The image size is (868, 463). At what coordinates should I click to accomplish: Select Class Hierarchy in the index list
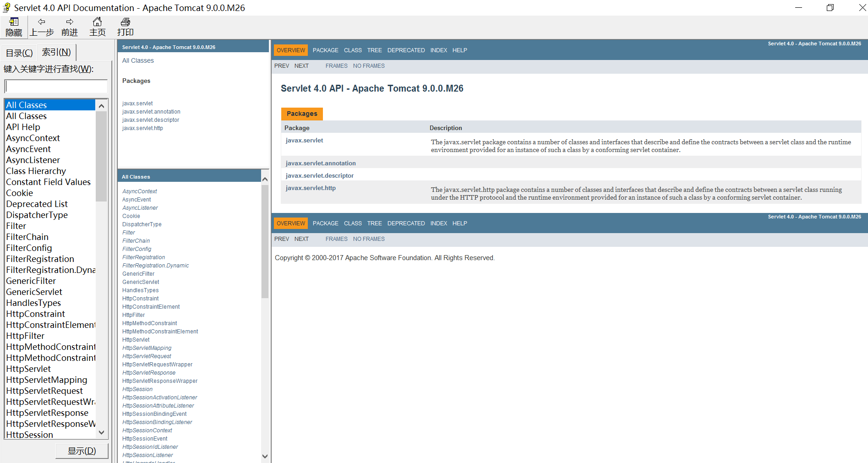point(36,171)
